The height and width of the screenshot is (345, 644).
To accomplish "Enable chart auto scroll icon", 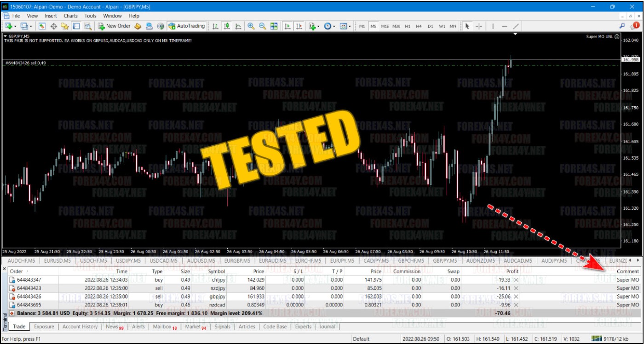I will tap(287, 26).
